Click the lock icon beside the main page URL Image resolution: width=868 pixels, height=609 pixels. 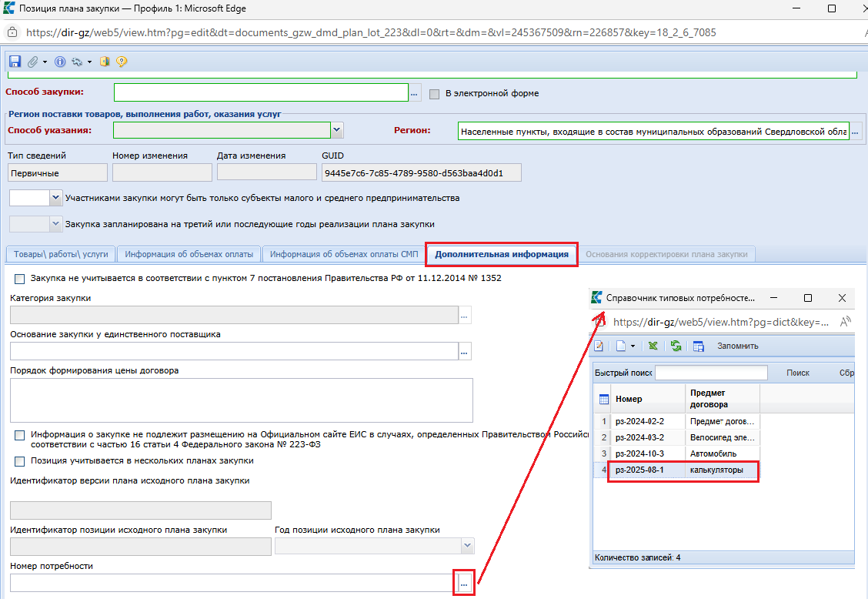tap(12, 32)
